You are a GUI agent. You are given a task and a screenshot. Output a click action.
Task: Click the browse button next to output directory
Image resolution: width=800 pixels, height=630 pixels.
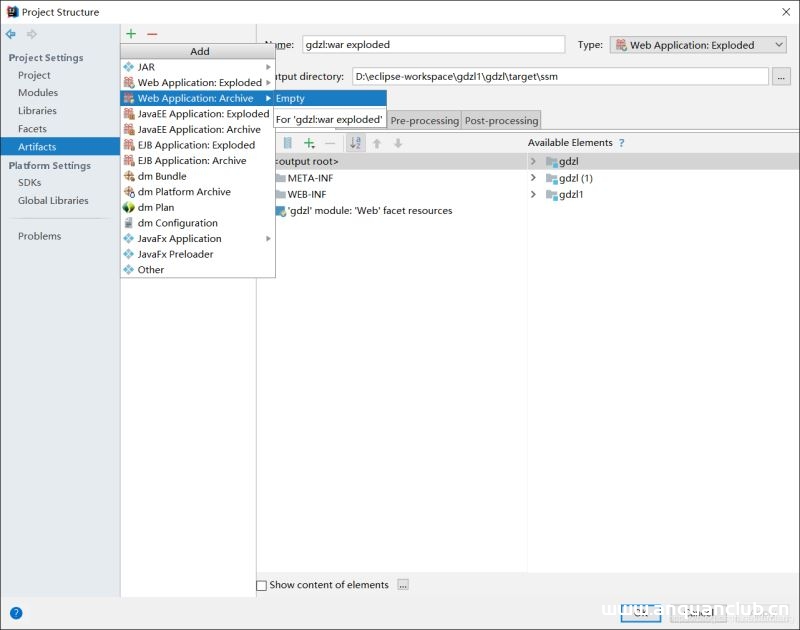(781, 77)
